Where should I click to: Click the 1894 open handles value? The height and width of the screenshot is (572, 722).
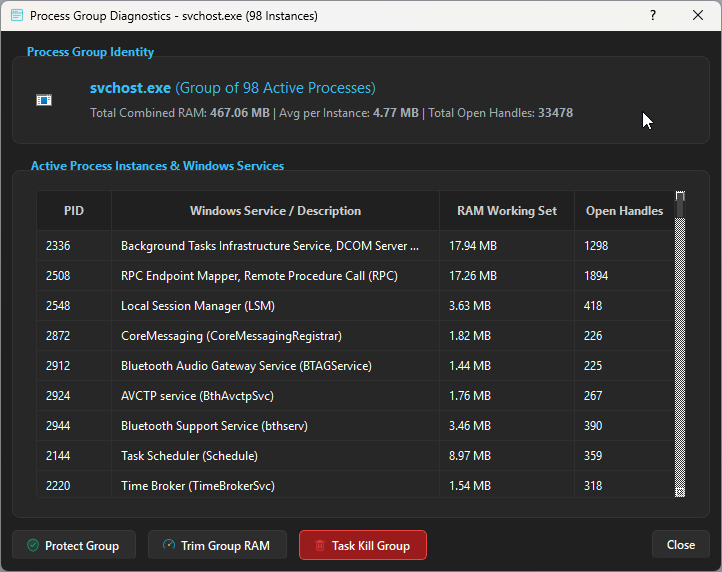(596, 275)
